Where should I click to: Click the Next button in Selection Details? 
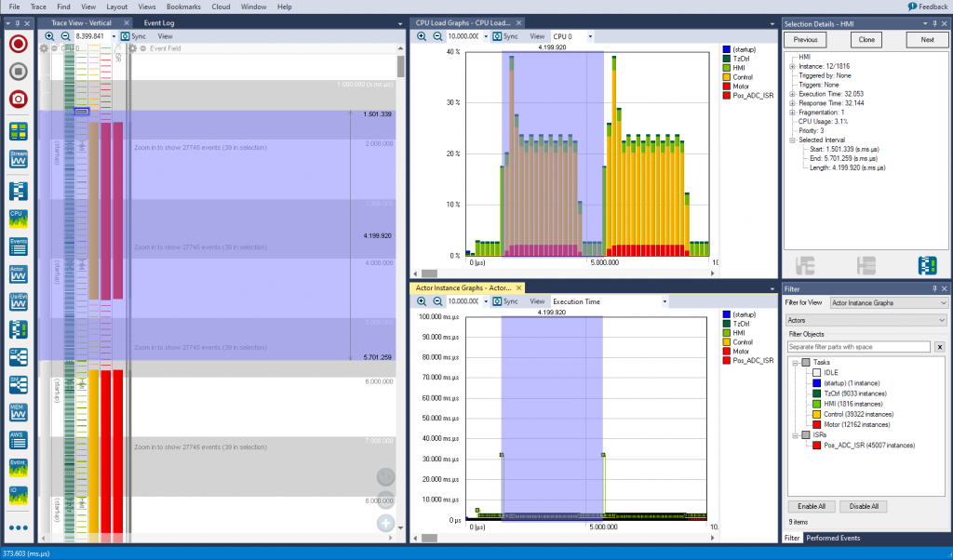tap(928, 39)
